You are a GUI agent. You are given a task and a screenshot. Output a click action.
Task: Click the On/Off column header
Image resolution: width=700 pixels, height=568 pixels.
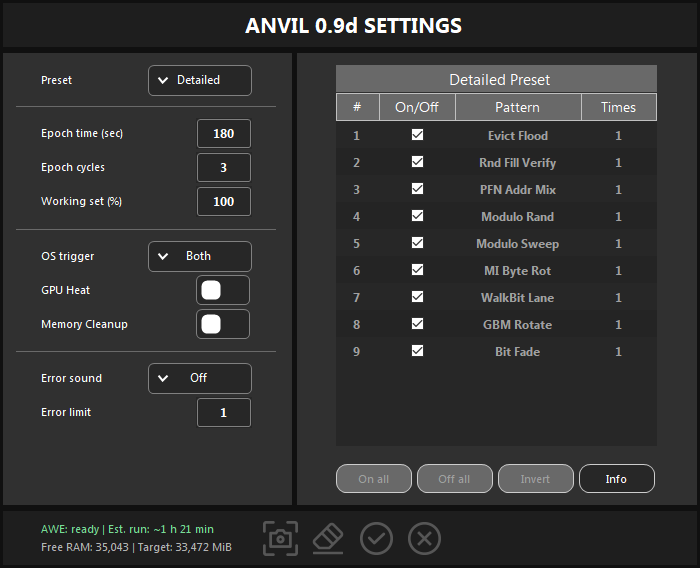[417, 107]
